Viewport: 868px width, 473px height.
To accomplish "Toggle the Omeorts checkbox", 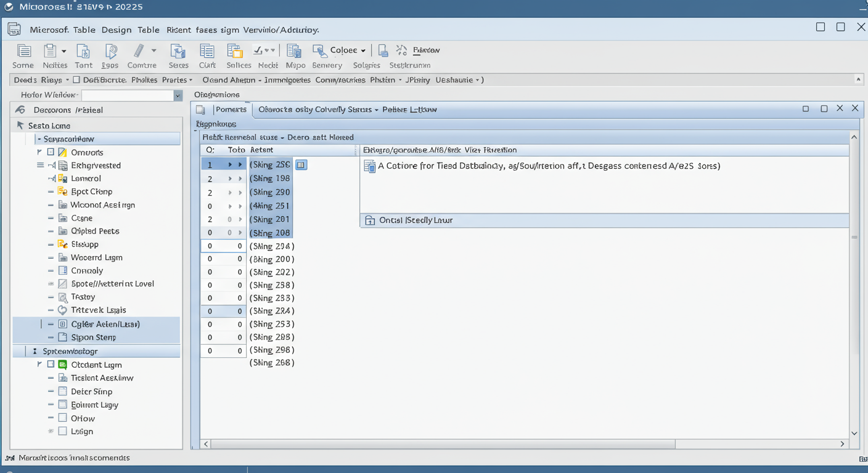I will click(x=51, y=152).
